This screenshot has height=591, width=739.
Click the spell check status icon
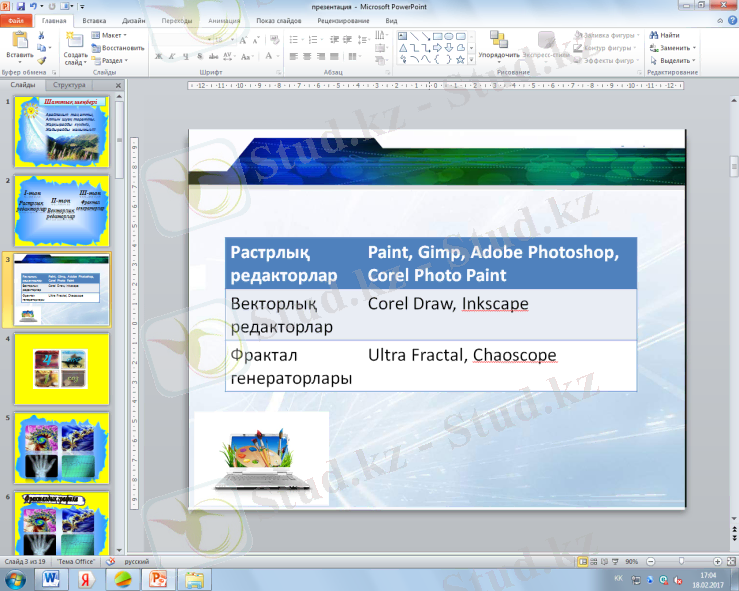tap(111, 561)
